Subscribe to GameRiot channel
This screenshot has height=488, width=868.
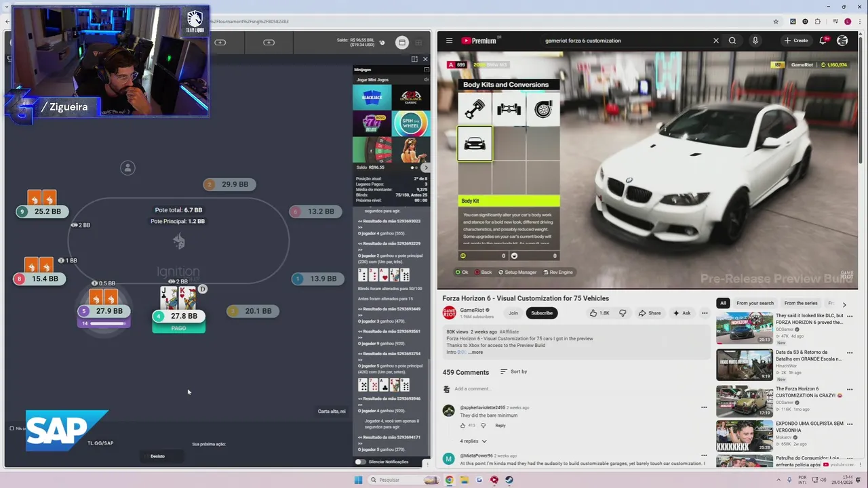[x=542, y=313]
